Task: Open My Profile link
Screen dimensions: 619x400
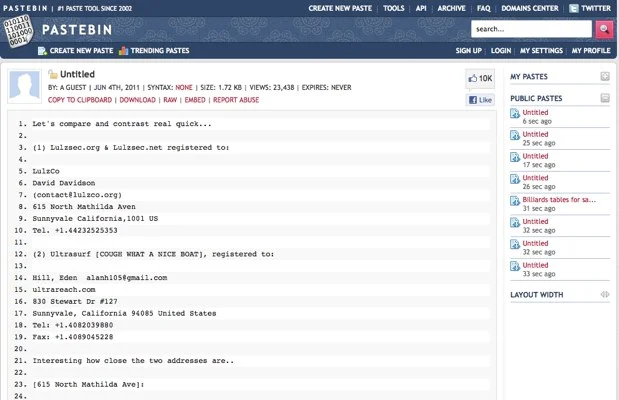Action: pos(591,51)
